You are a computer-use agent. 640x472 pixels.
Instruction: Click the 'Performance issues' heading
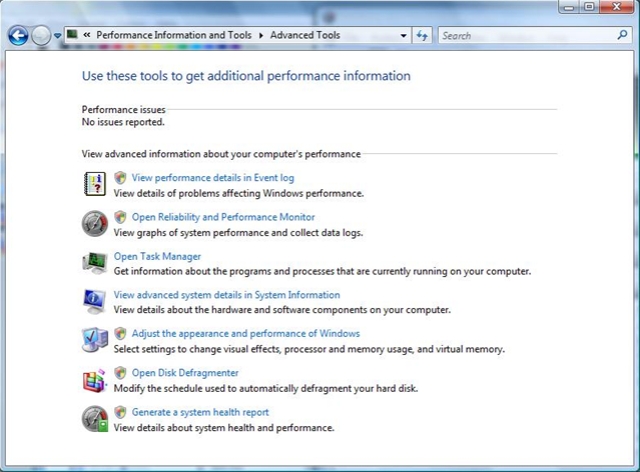point(124,109)
